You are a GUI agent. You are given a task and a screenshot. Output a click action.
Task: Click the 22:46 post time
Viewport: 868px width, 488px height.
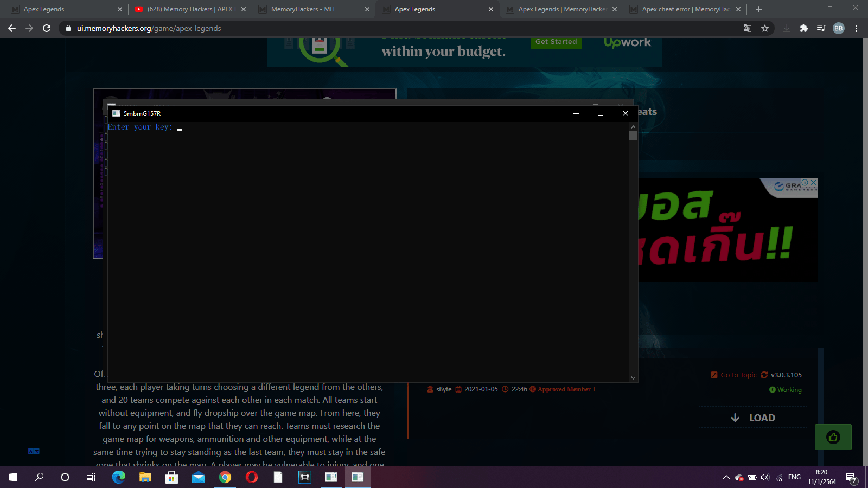tap(519, 389)
